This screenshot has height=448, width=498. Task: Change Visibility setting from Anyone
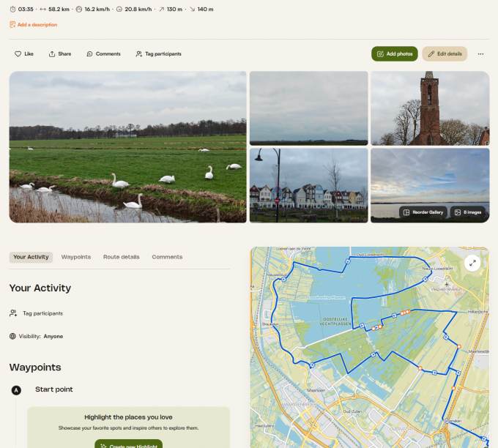53,336
